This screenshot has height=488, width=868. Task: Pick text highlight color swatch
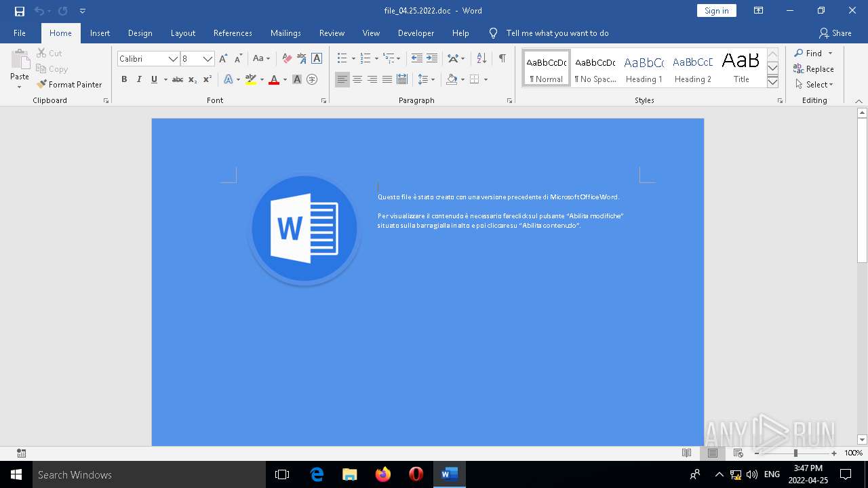[x=251, y=79]
